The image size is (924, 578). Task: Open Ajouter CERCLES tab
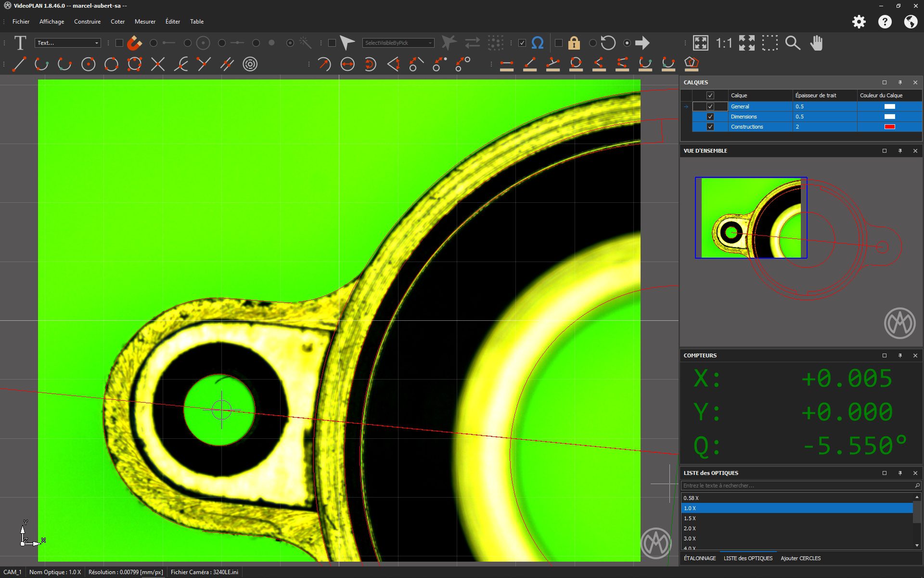(x=800, y=558)
